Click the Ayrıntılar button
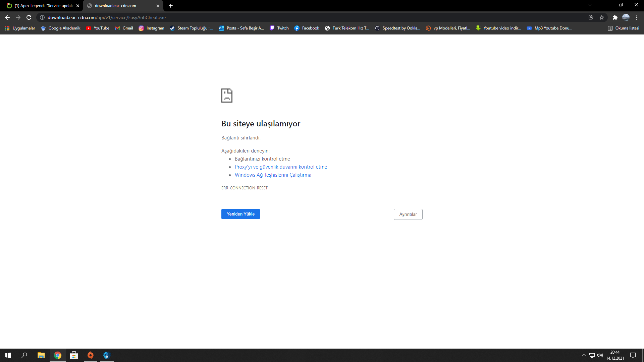 tap(408, 215)
